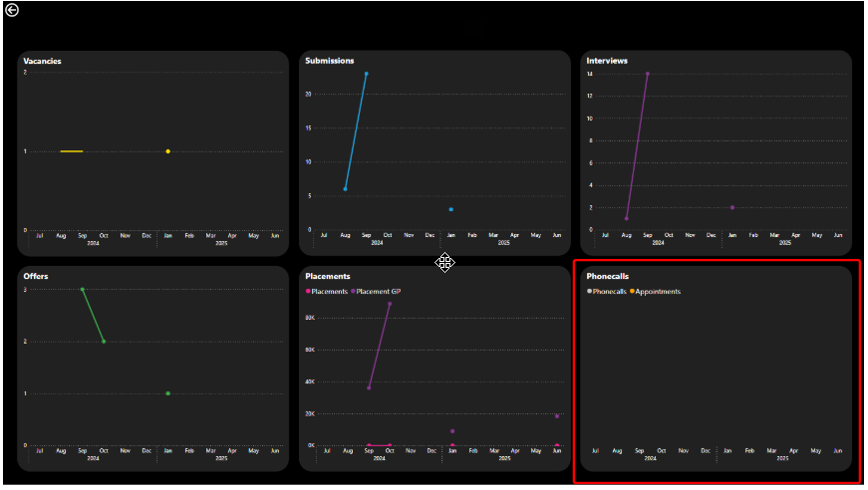The width and height of the screenshot is (868, 490).
Task: Click the Phonecalls legend entry with grey marker
Action: pos(607,292)
